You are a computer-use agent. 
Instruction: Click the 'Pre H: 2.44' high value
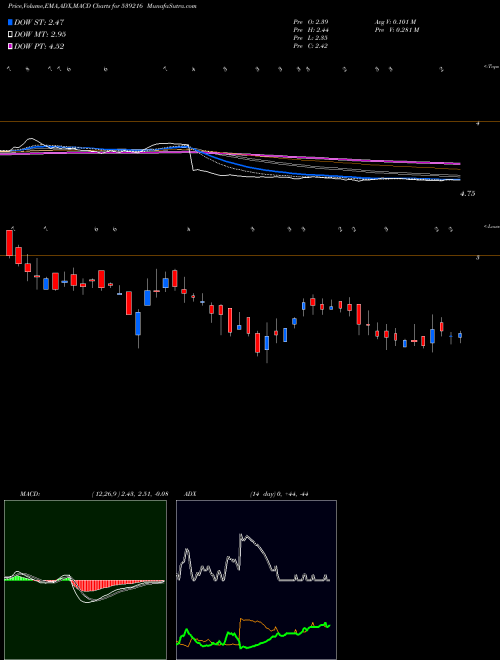311,30
